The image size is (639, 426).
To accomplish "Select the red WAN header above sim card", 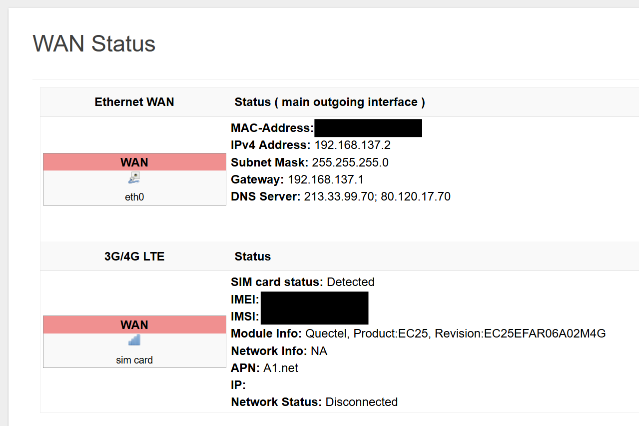I will tap(134, 325).
